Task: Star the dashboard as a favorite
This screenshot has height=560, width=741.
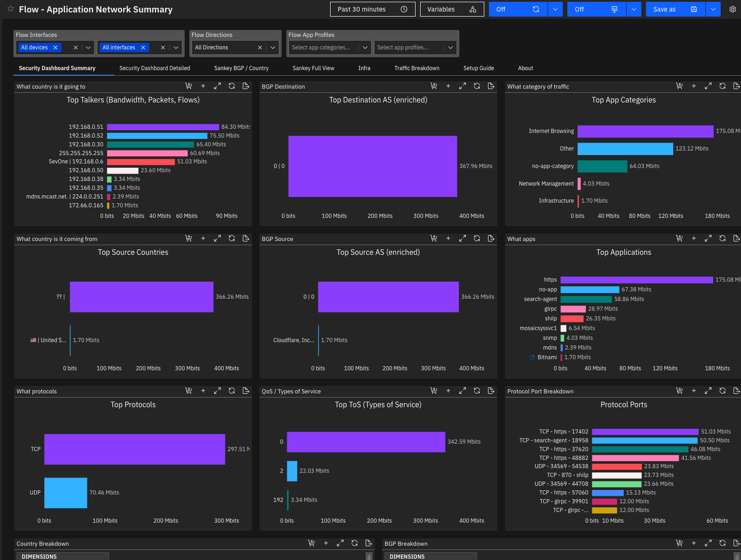Action: (11, 9)
